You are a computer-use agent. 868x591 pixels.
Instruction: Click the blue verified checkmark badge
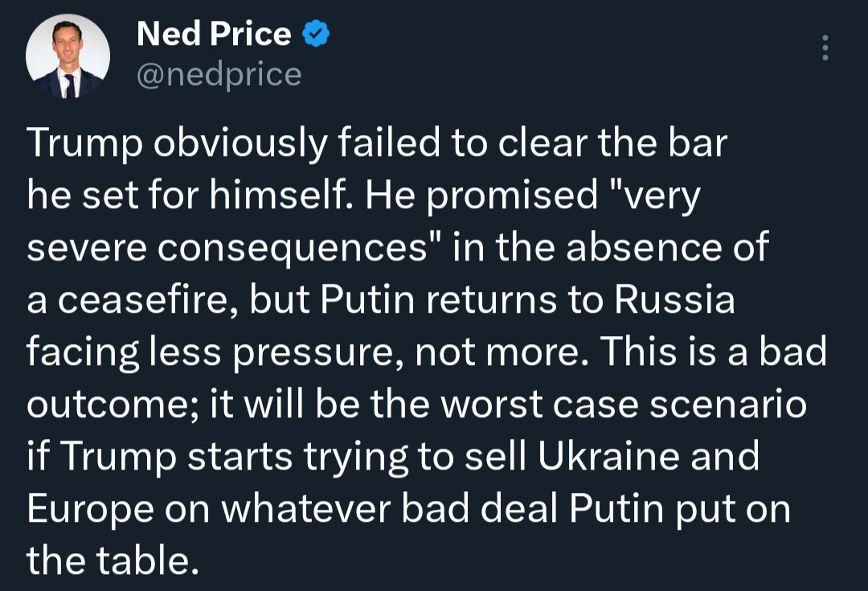point(316,33)
